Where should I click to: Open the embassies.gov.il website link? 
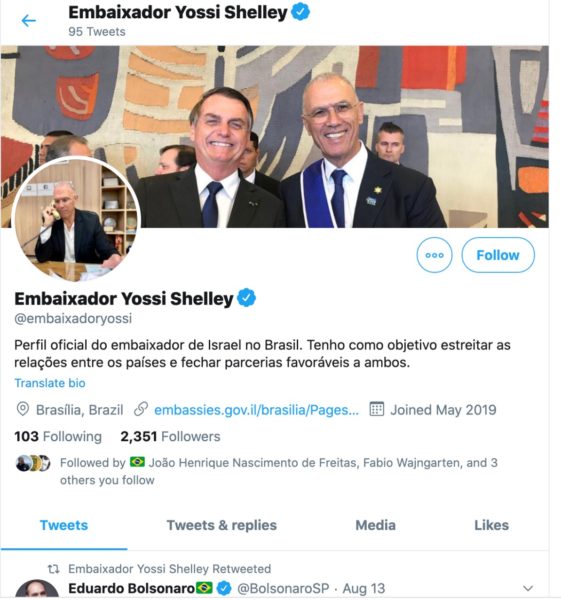pyautogui.click(x=256, y=410)
